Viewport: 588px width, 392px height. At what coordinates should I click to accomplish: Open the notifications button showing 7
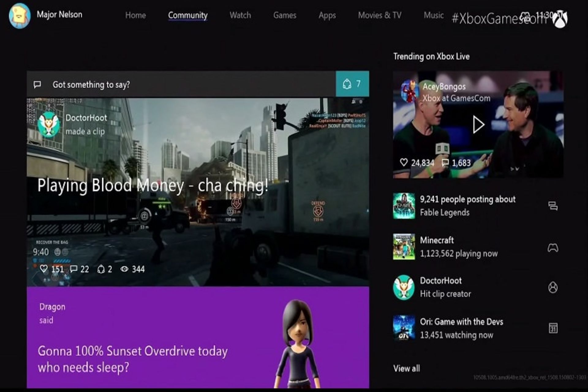tap(352, 84)
